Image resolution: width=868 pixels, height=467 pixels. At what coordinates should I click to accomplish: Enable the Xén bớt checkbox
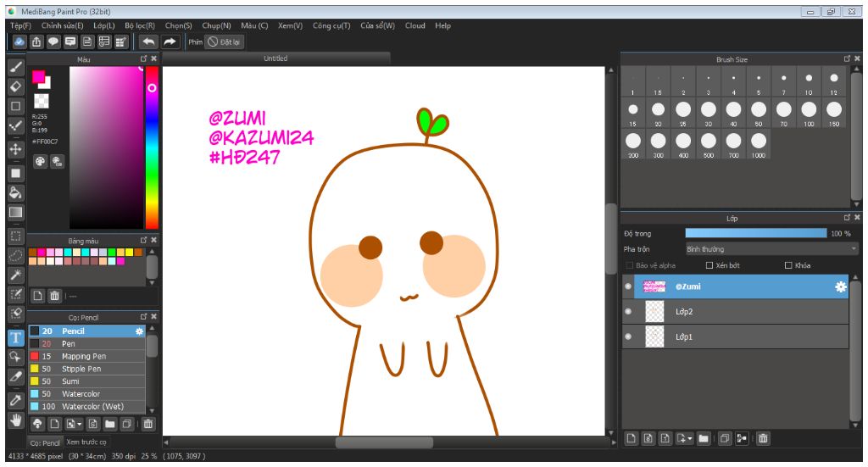point(709,265)
